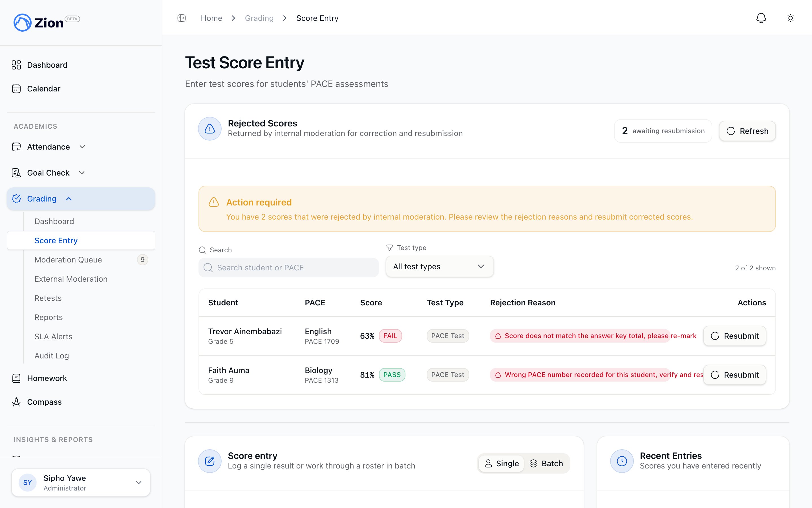Click Faith's Wrong PACE number reason
Viewport: 812px width, 508px height.
(x=597, y=375)
